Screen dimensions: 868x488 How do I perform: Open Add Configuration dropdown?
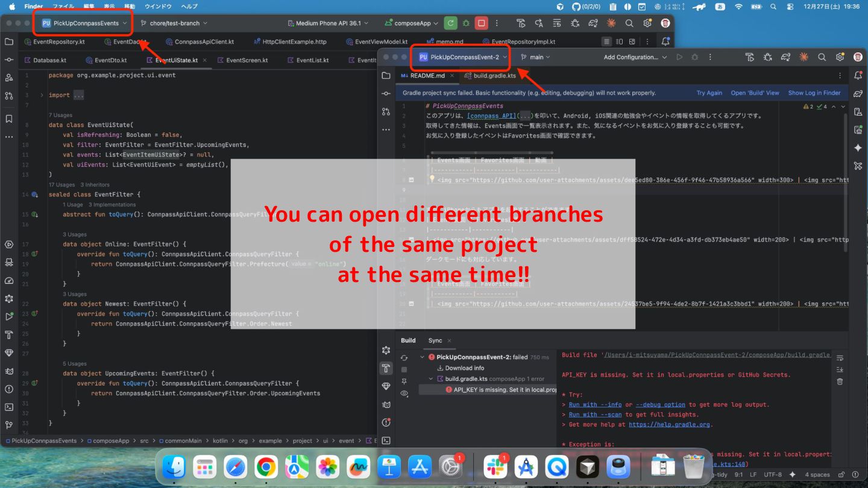click(x=635, y=57)
